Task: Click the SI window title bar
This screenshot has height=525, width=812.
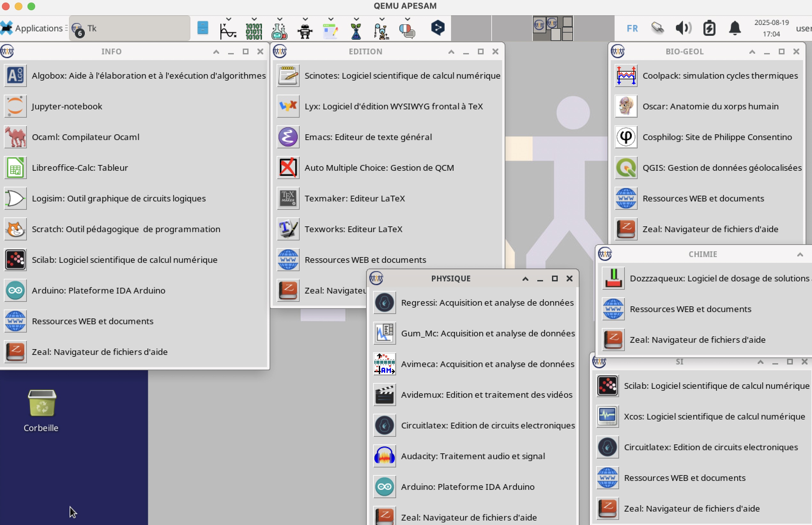Action: (x=679, y=362)
